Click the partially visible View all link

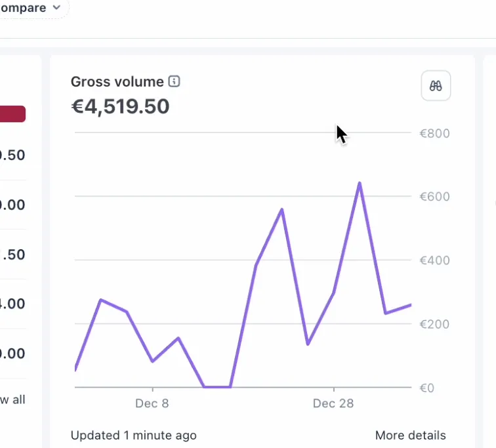pyautogui.click(x=12, y=399)
